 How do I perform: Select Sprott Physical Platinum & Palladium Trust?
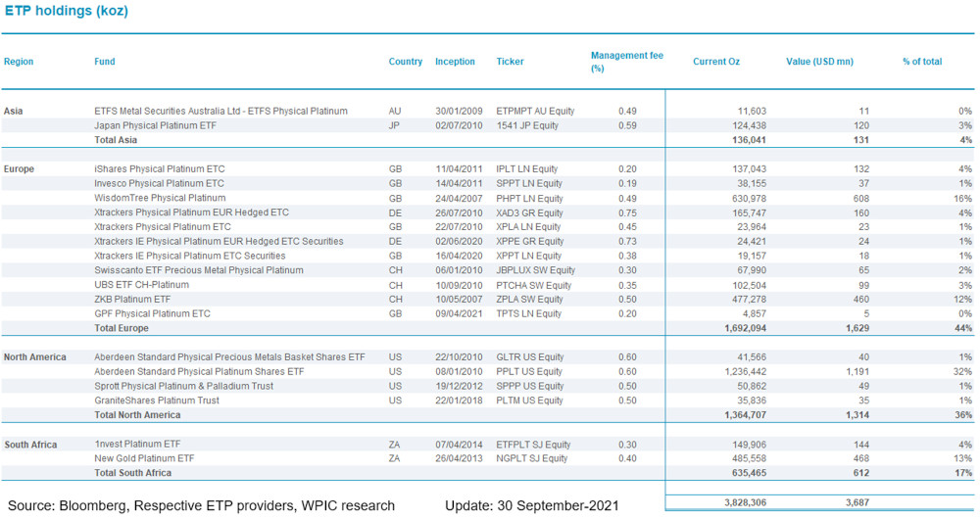point(184,386)
